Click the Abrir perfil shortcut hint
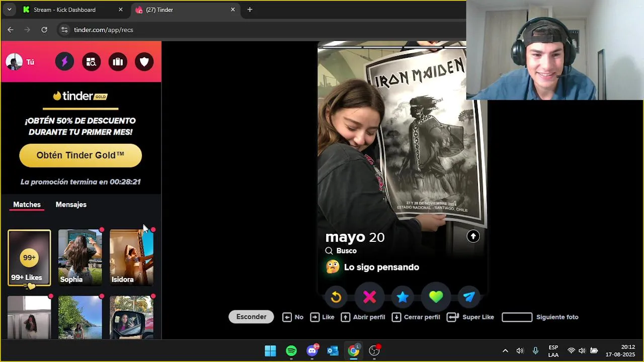This screenshot has height=362, width=644. point(363,317)
